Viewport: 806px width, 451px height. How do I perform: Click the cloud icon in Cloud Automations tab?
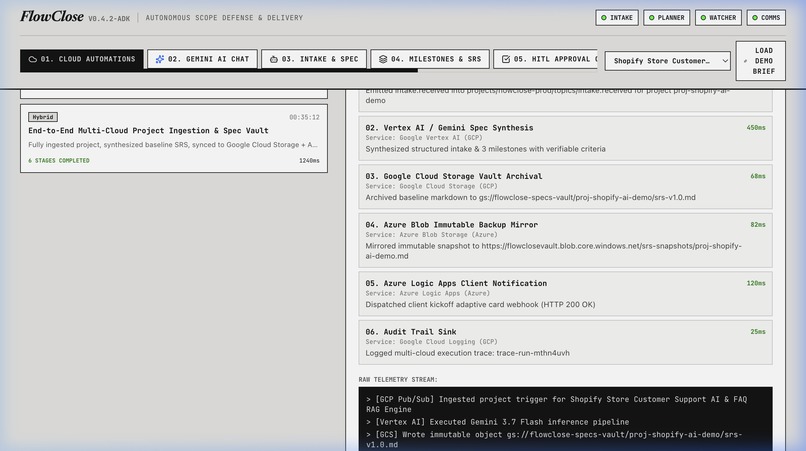click(x=32, y=59)
